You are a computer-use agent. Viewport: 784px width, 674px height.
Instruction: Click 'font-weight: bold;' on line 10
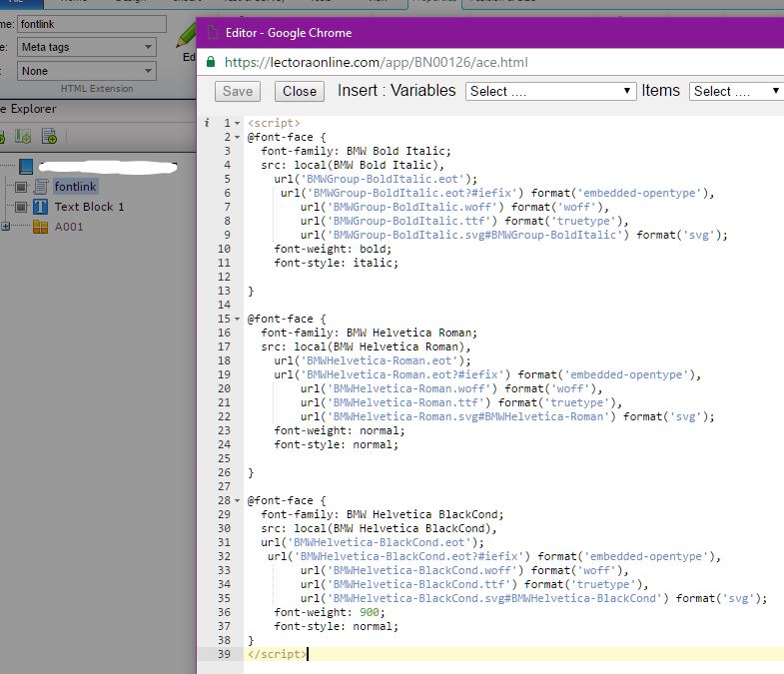[x=333, y=249]
